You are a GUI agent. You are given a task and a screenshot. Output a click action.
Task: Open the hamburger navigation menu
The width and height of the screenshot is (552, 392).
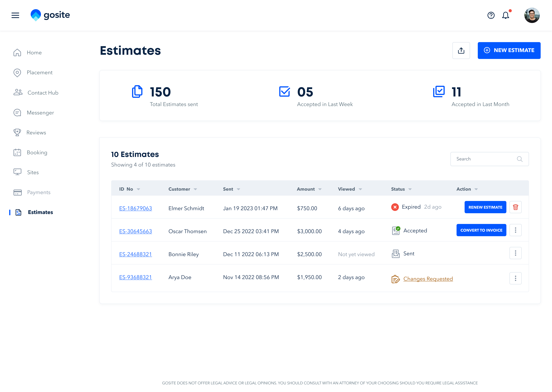tap(15, 15)
